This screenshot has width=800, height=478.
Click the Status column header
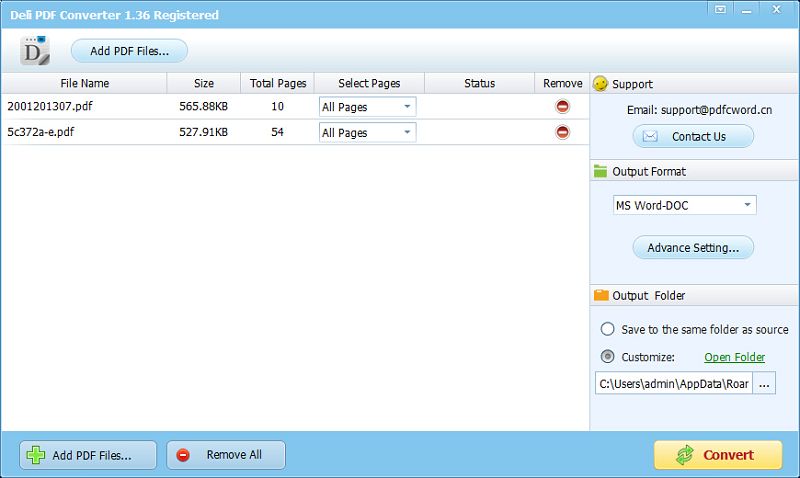[x=479, y=83]
